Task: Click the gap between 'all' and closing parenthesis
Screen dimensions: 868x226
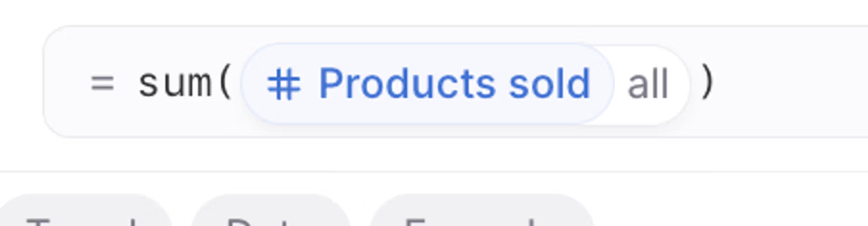Action: [x=695, y=84]
